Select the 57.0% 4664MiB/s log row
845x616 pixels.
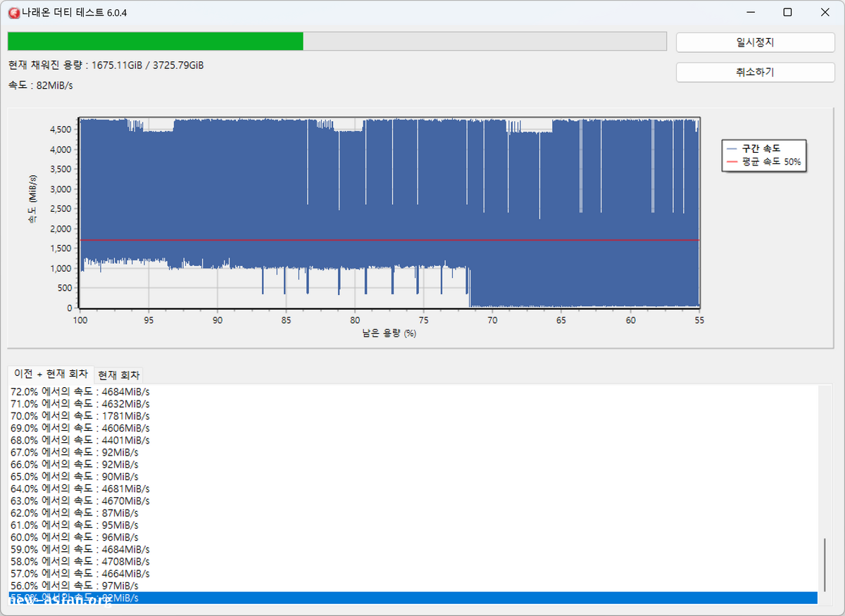point(413,573)
